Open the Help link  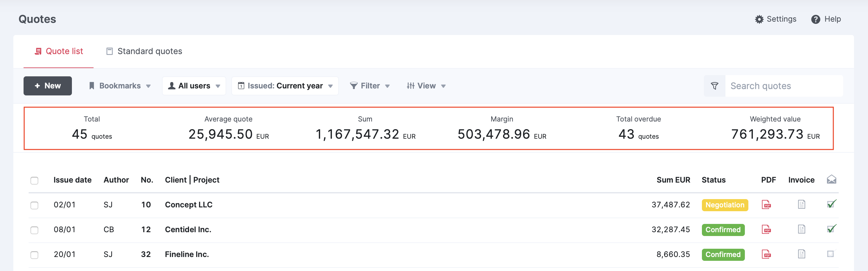826,19
